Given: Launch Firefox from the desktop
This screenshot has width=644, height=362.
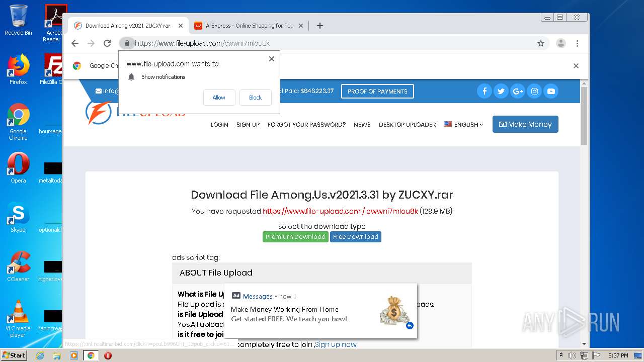Looking at the screenshot, I should pyautogui.click(x=18, y=69).
